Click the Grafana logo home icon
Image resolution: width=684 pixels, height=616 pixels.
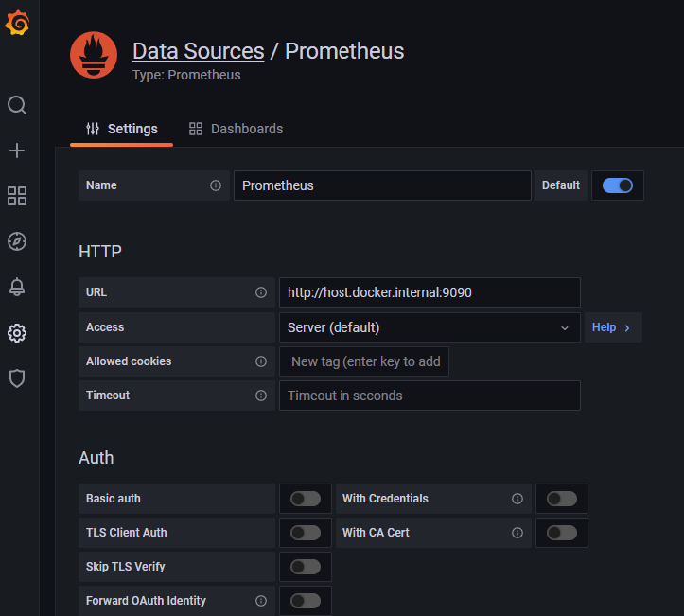click(17, 24)
